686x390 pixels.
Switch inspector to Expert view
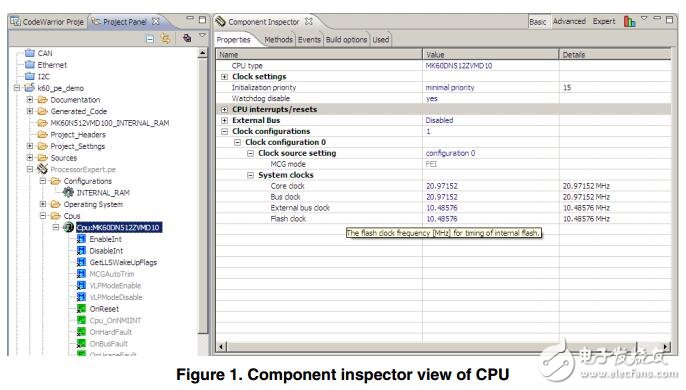click(604, 21)
